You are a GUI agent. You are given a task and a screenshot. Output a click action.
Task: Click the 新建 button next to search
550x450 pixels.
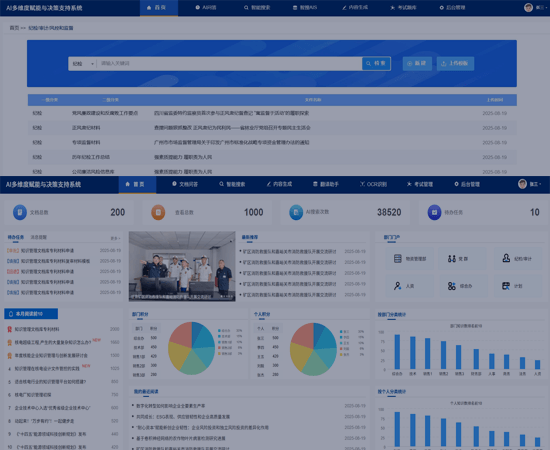417,63
